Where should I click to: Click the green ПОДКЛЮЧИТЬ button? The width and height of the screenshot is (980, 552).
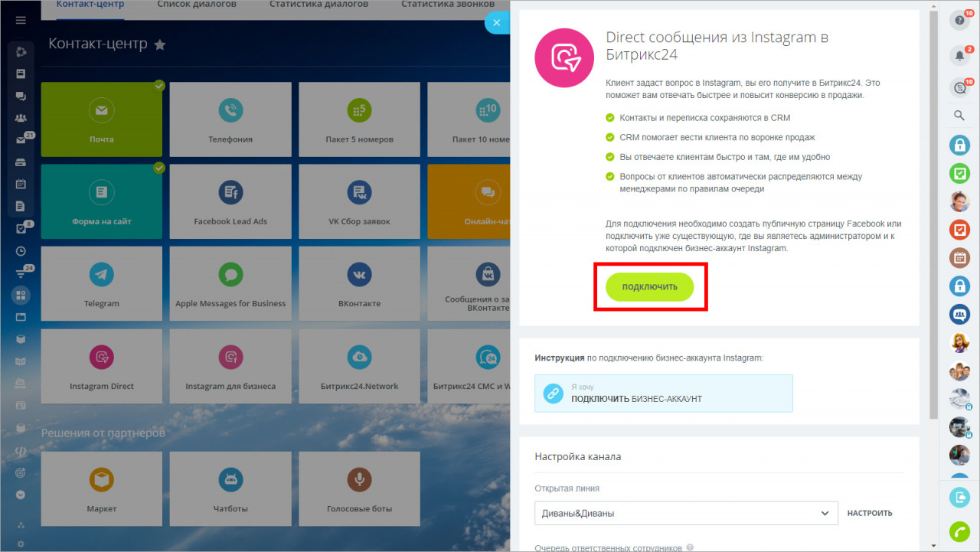point(649,286)
